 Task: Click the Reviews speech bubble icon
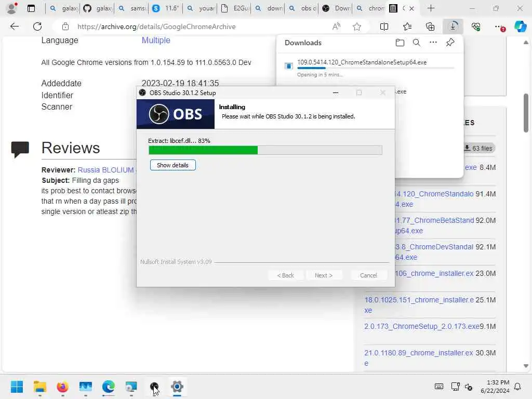click(20, 150)
